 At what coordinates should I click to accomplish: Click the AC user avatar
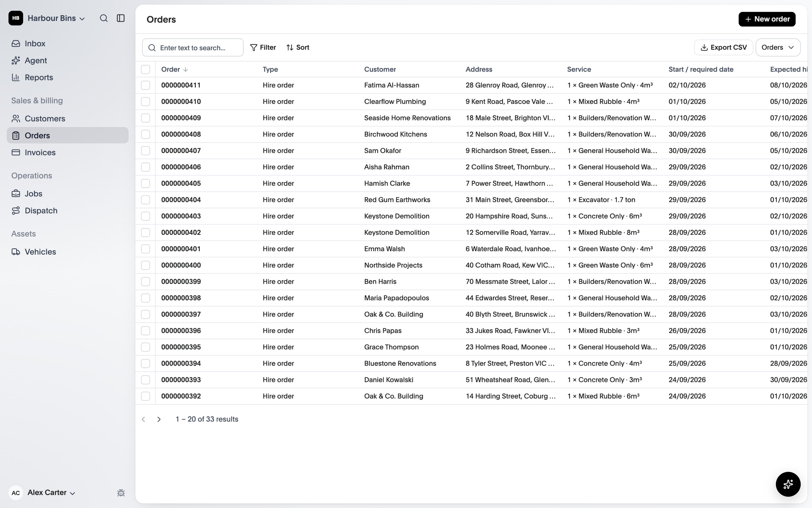[x=16, y=493]
